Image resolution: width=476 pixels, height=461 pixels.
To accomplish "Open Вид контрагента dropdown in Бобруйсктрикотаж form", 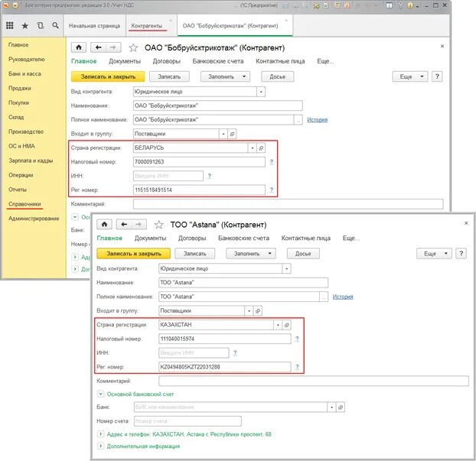I will click(261, 92).
